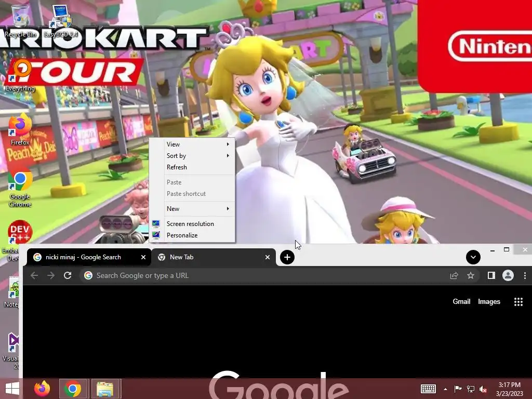
Task: Click the Google icon in the address bar
Action: [x=88, y=275]
